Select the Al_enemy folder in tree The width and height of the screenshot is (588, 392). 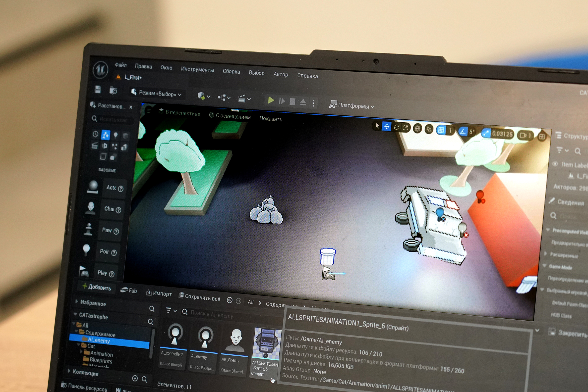click(x=99, y=340)
